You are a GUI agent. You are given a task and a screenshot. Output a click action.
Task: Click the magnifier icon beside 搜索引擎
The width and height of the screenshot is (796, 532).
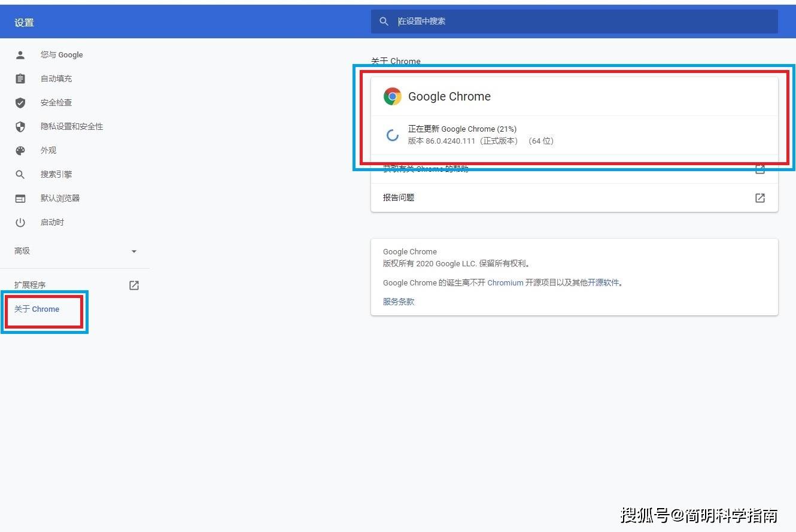point(20,175)
